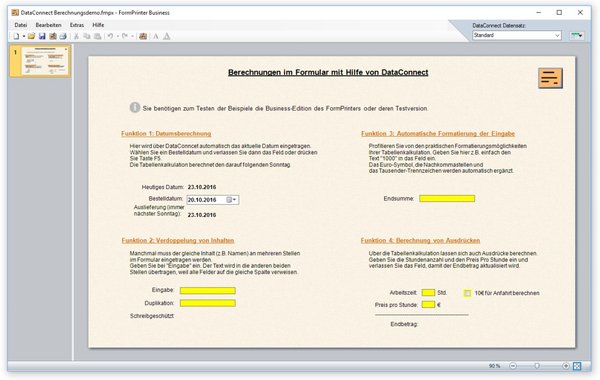
Task: Click the Cut scissors icon
Action: [76, 36]
